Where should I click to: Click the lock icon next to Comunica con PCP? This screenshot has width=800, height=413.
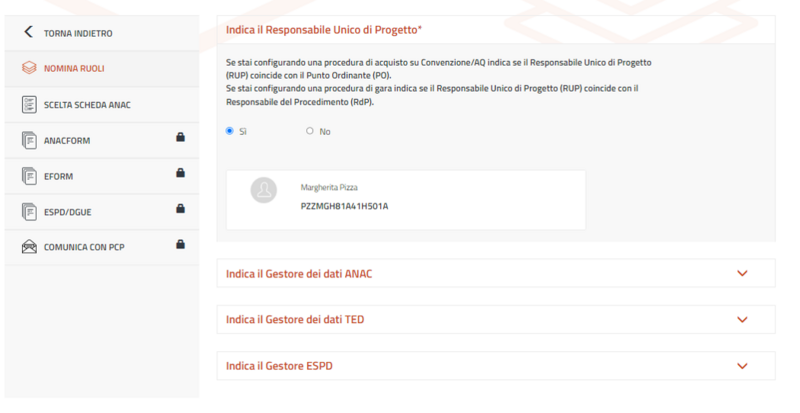tap(180, 245)
